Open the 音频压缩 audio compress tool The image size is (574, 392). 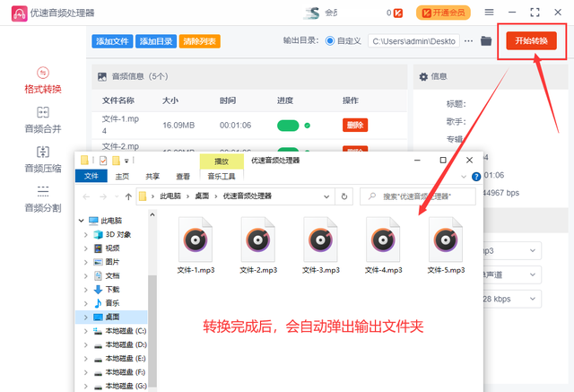pos(43,160)
